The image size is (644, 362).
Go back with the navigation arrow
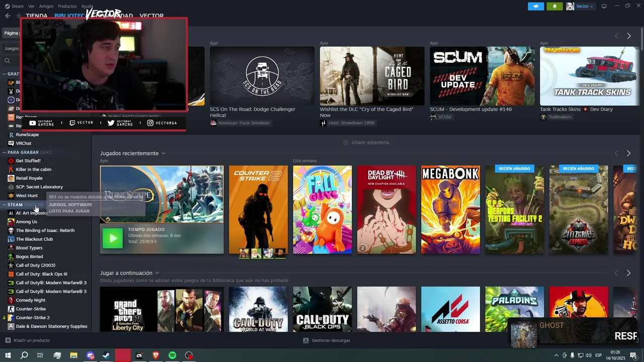8,16
